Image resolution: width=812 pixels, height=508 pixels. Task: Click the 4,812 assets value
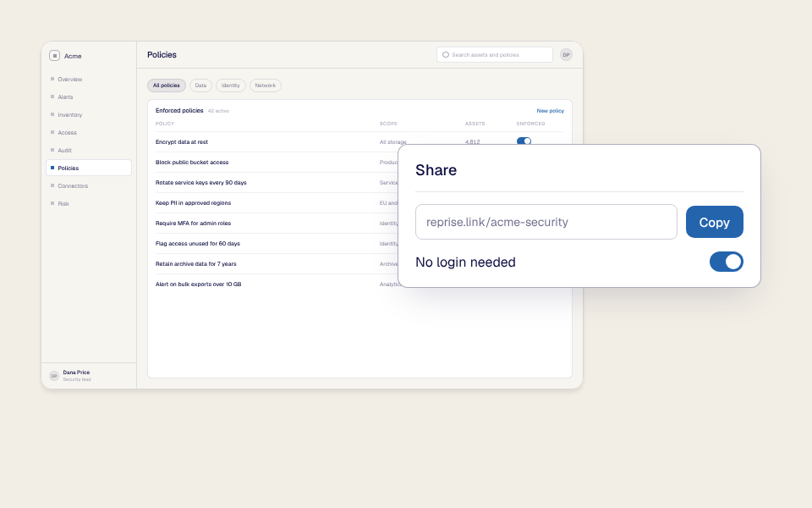click(x=472, y=142)
